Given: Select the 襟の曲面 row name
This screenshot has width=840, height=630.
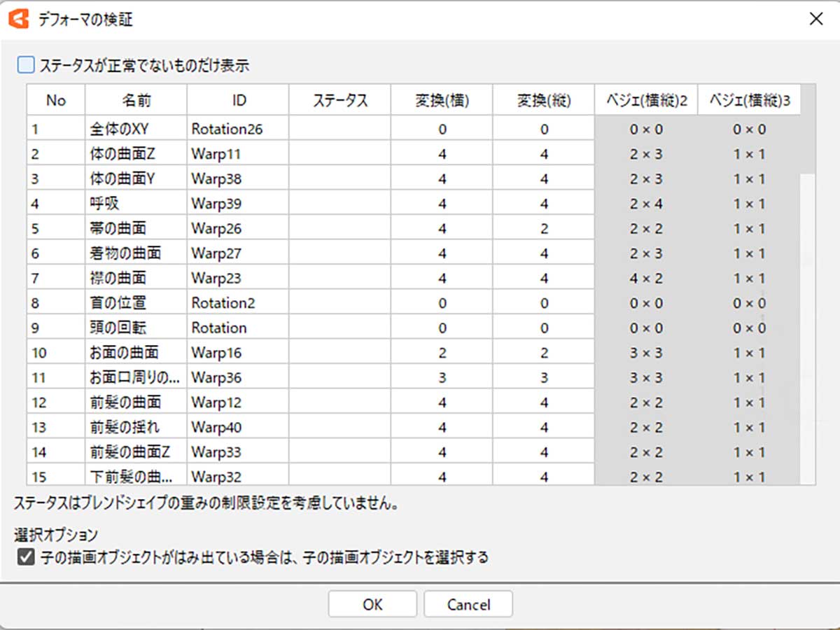Looking at the screenshot, I should click(136, 279).
